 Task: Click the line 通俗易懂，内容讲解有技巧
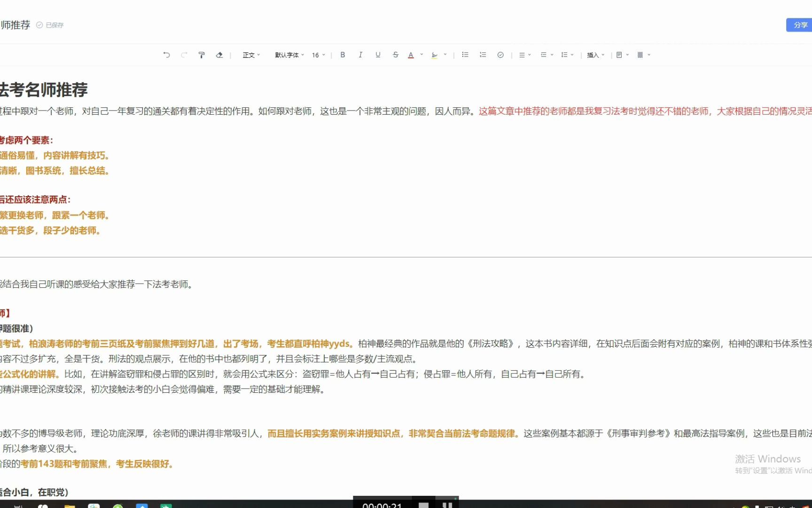pos(55,156)
